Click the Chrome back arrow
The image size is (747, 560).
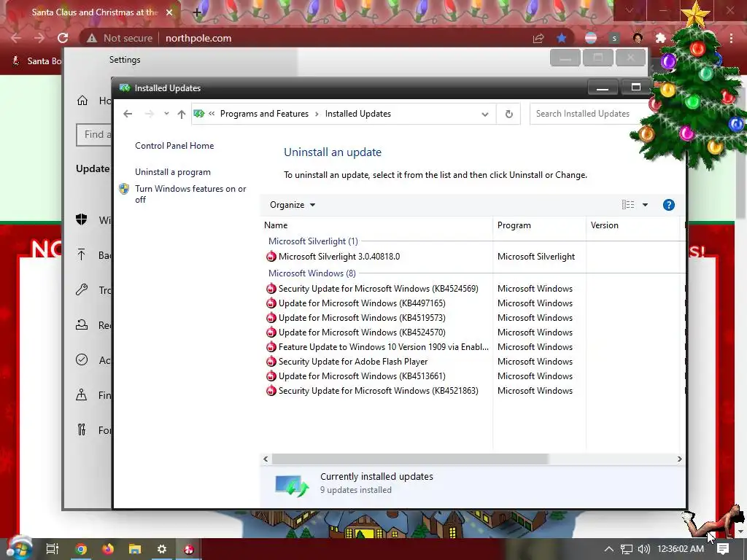(16, 38)
